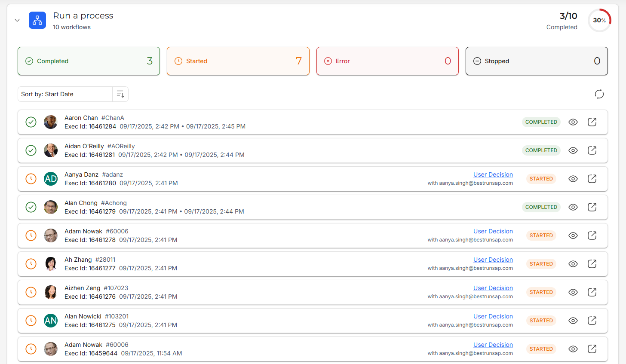626x364 pixels.
Task: Click the sort order direction icon
Action: coord(120,94)
